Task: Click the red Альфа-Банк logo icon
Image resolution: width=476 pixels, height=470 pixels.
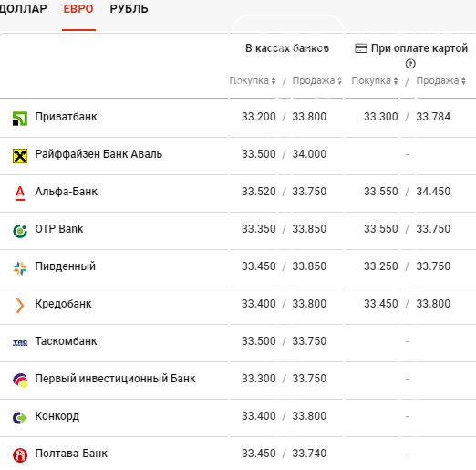Action: click(20, 193)
